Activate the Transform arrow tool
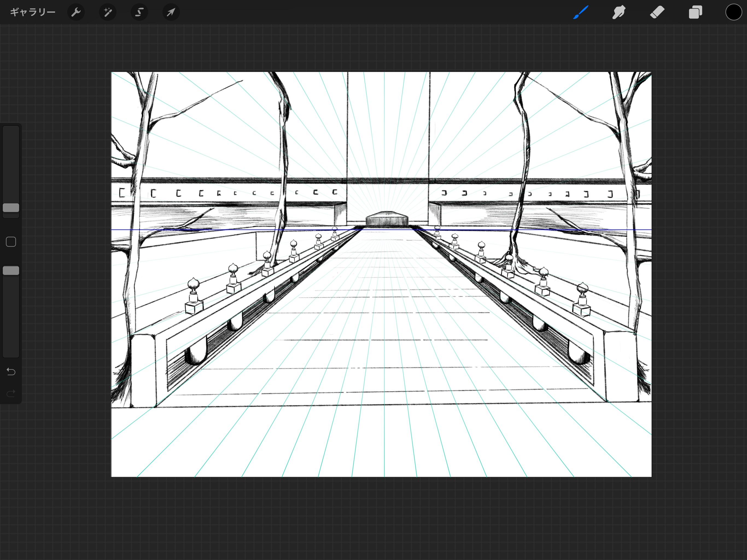Screen dimensions: 747x560 point(171,12)
